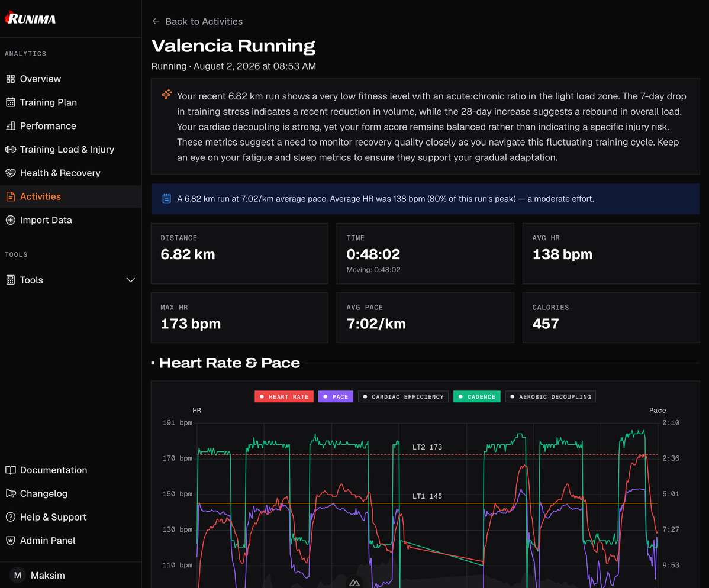Open the Admin Panel
Viewport: 709px width, 588px height.
click(70, 541)
